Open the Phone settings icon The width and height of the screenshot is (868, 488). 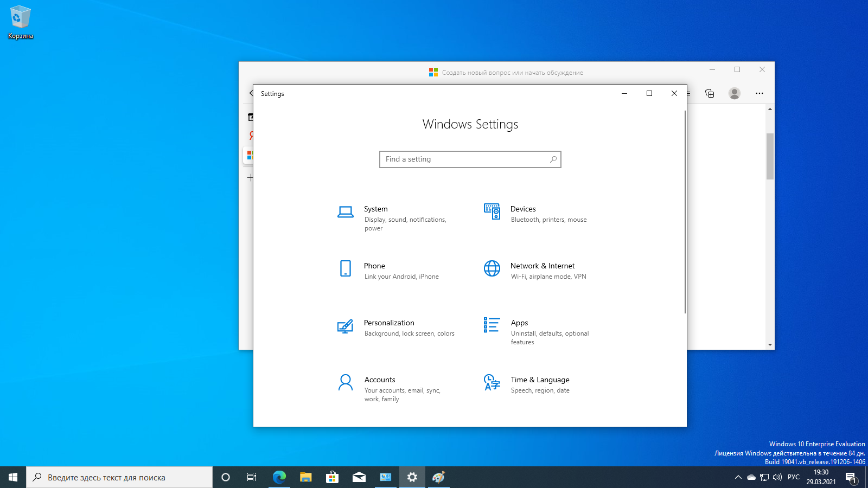point(346,268)
